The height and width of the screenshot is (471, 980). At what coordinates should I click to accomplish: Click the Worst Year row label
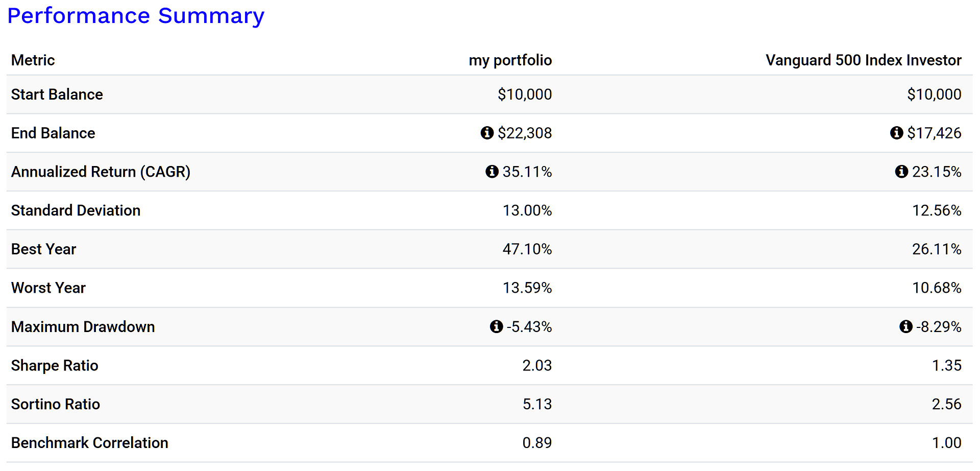(48, 288)
